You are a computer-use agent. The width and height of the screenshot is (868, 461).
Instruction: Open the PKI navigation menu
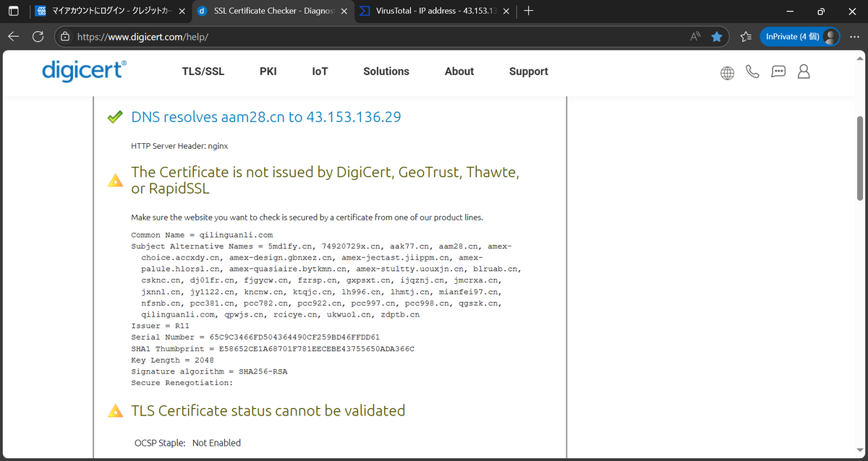click(268, 72)
